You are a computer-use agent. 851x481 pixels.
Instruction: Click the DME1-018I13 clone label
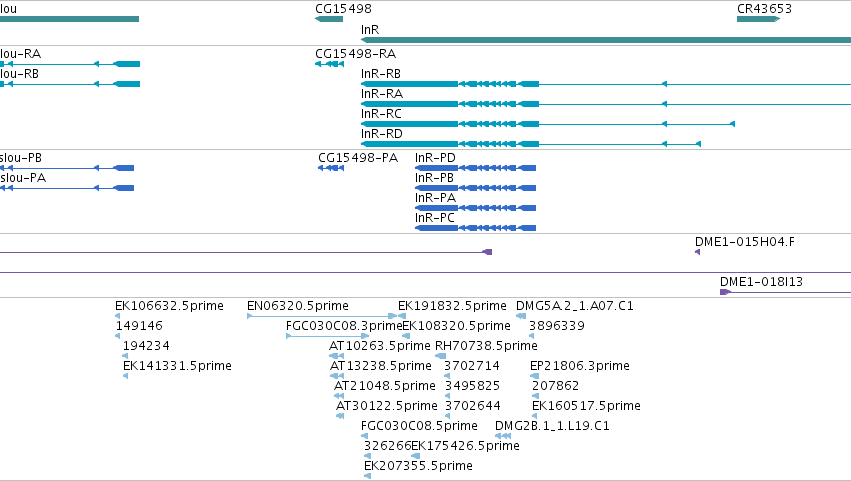pyautogui.click(x=761, y=282)
